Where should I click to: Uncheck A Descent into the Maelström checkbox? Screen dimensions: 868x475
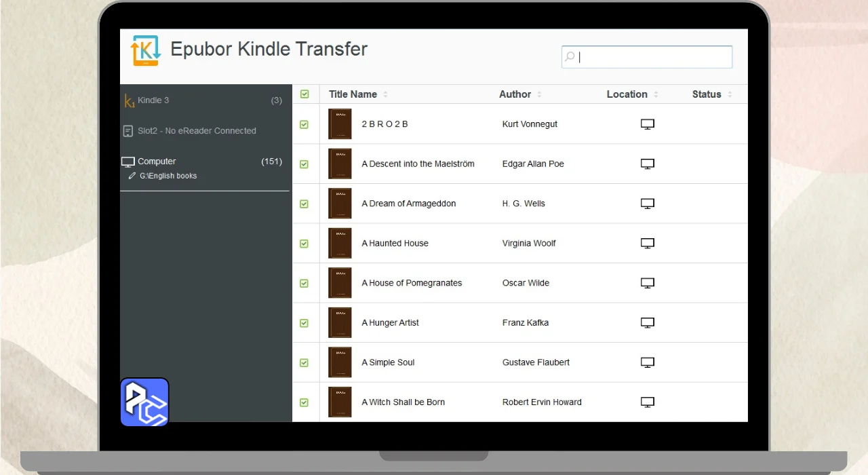pos(304,164)
